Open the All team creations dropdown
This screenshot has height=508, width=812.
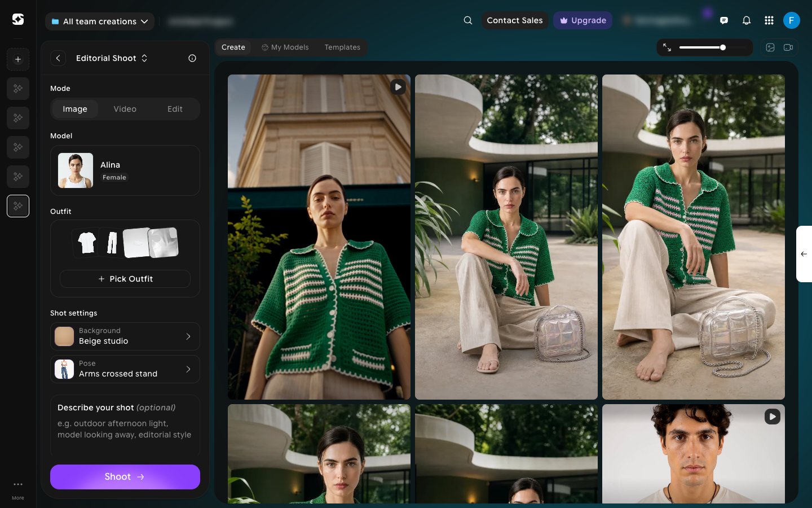100,21
